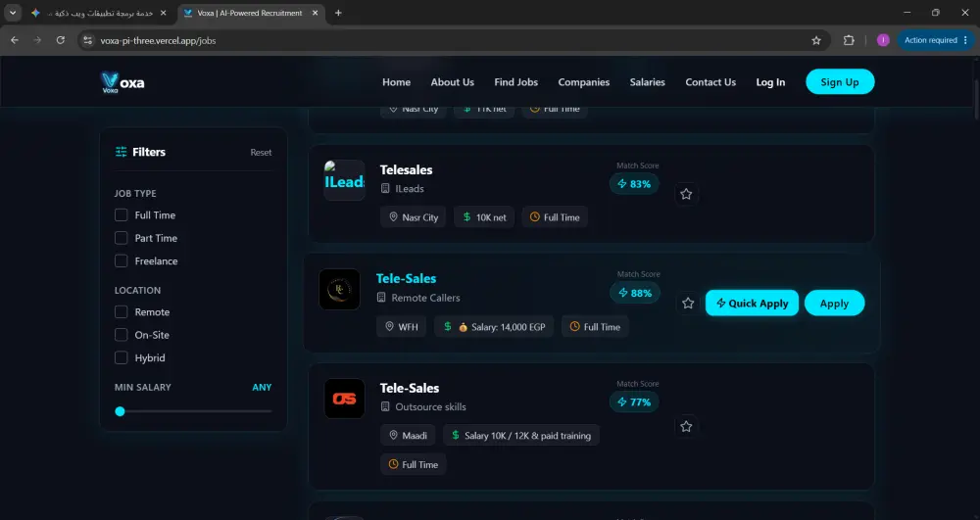Enable the Full Time job type filter
The width and height of the screenshot is (980, 520).
point(122,215)
